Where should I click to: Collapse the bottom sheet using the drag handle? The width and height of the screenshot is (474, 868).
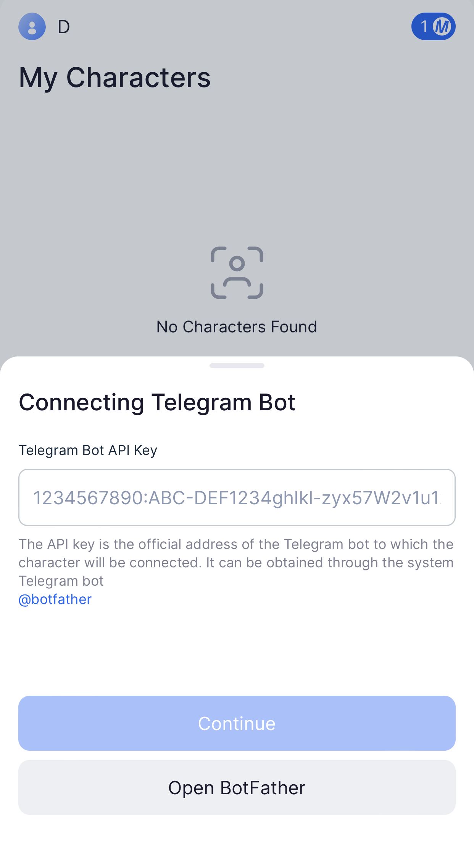click(237, 365)
